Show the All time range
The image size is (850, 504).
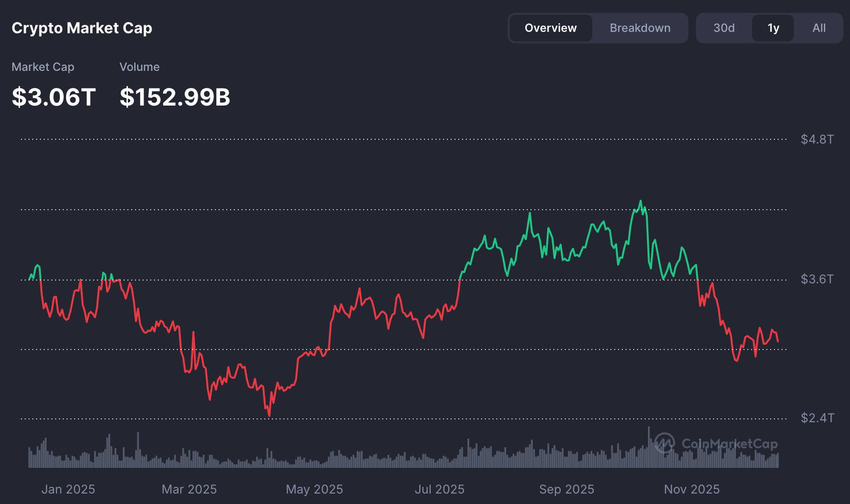[x=819, y=28]
